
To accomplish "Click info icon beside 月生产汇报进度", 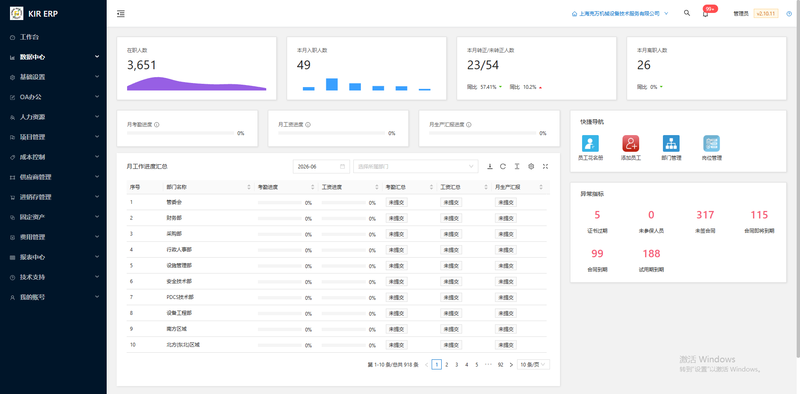I will [469, 125].
